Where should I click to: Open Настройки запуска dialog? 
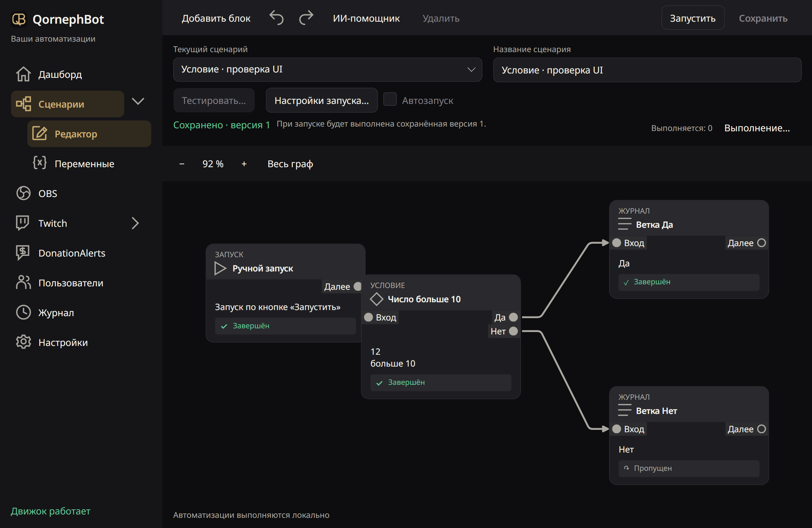321,100
